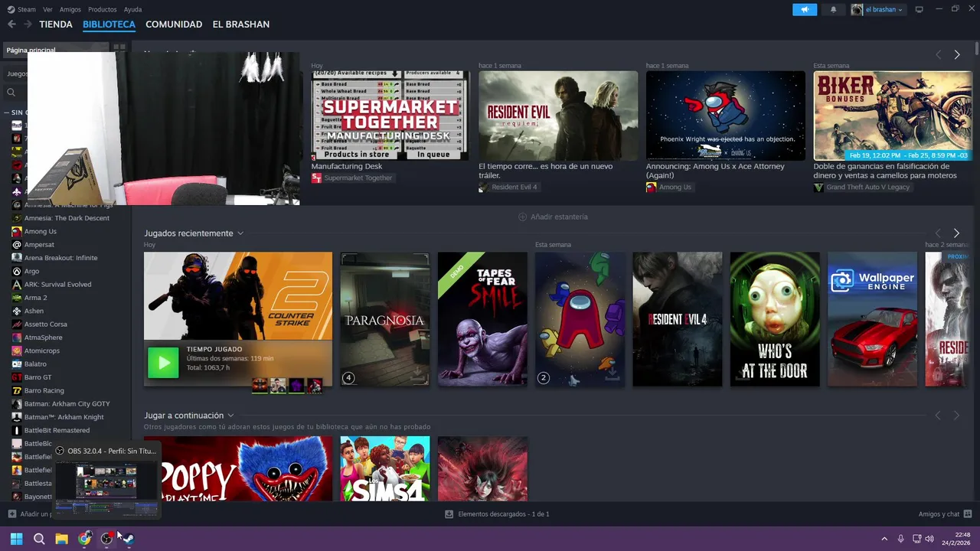The height and width of the screenshot is (551, 980).
Task: Click Añadir estantería button
Action: [x=554, y=217]
